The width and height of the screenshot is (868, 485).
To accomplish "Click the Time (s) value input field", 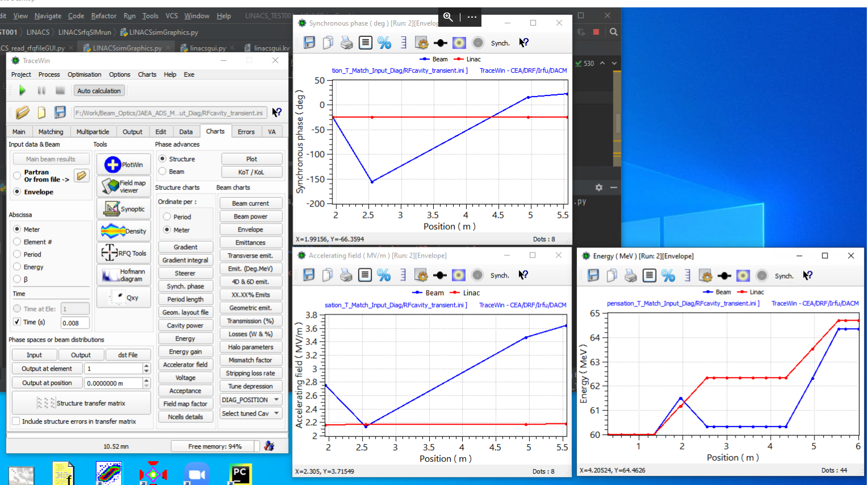I will [74, 323].
